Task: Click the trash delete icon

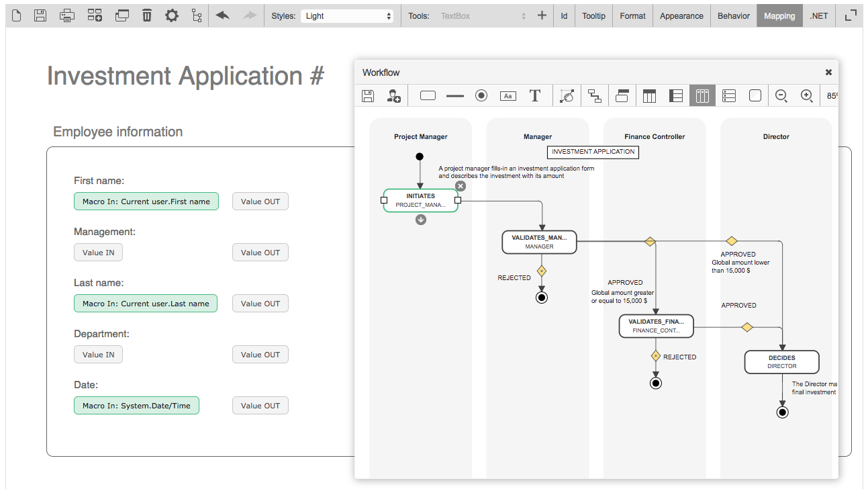Action: tap(147, 15)
